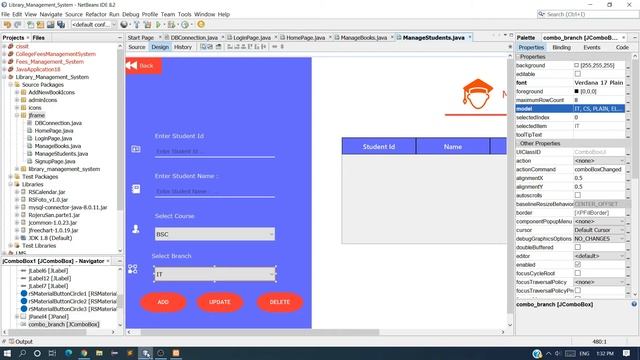The image size is (640, 360).
Task: Click the graduate student logo image
Action: tap(478, 94)
